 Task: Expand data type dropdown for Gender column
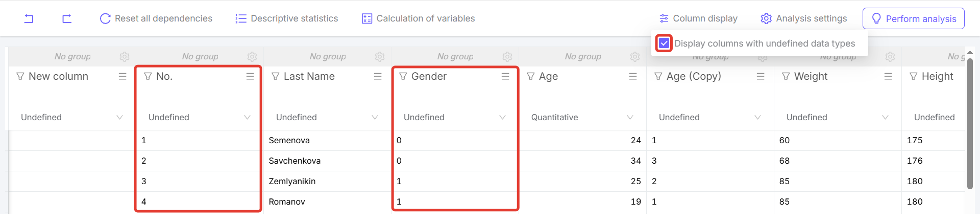pyautogui.click(x=502, y=117)
